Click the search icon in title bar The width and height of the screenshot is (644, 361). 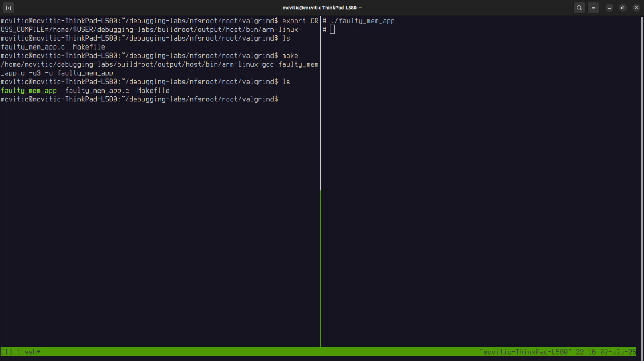tap(579, 8)
